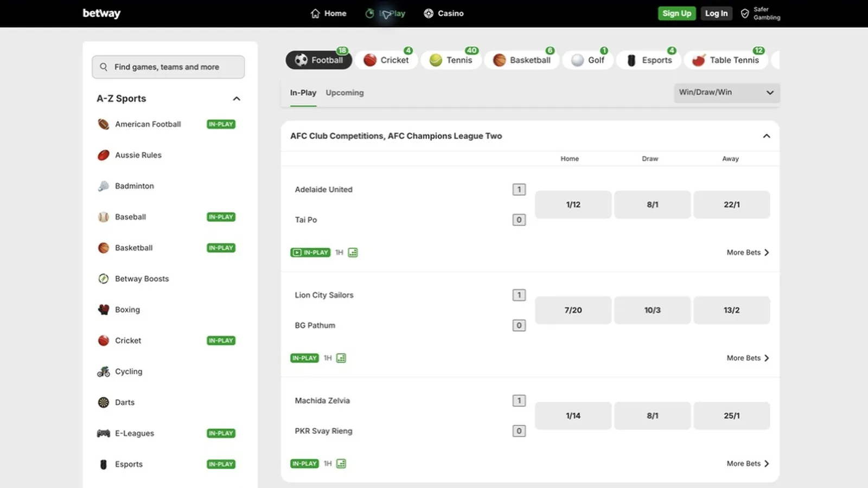Open stats icon for Adelaide United match

(353, 253)
